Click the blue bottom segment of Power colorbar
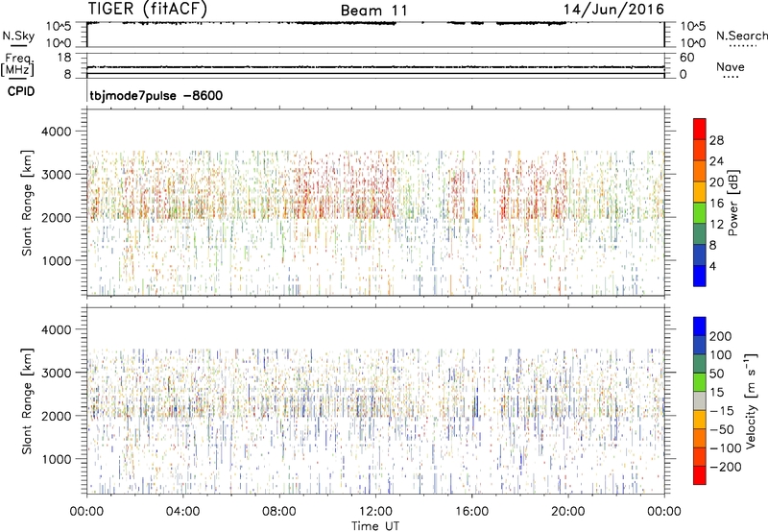The image size is (768, 532). [x=700, y=276]
